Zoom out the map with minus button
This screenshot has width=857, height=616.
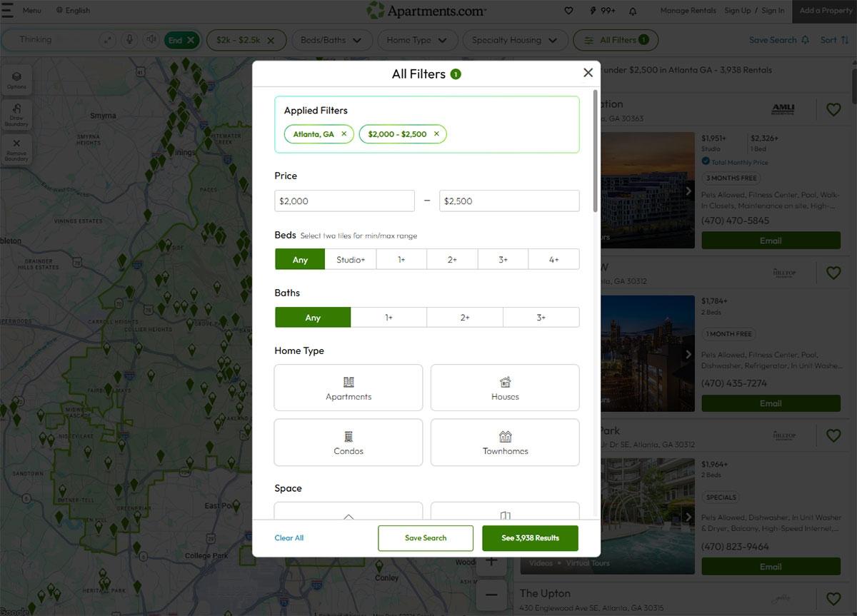coord(491,594)
